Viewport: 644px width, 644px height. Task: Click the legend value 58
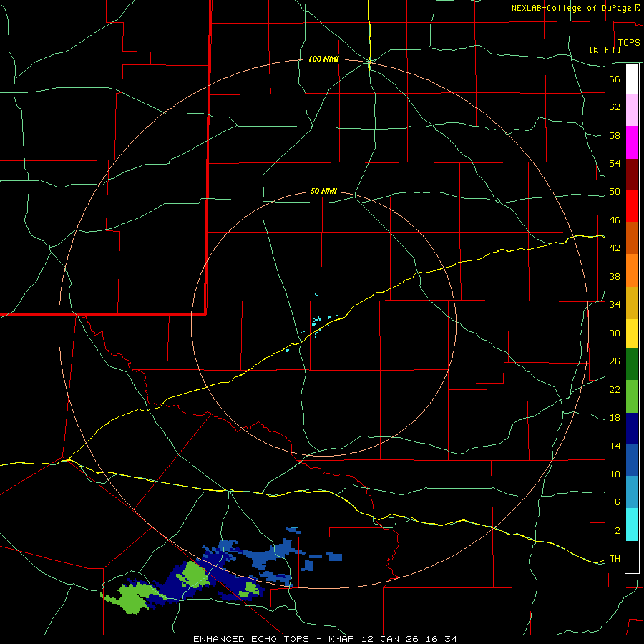(615, 135)
